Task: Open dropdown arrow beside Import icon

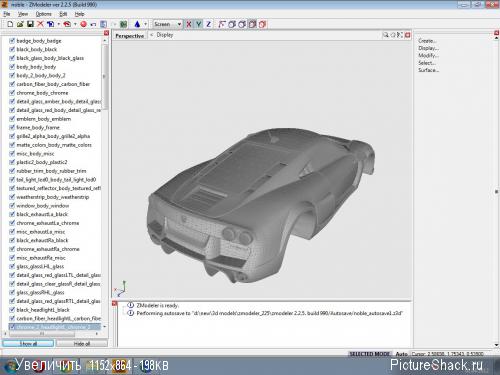Action: [59, 24]
